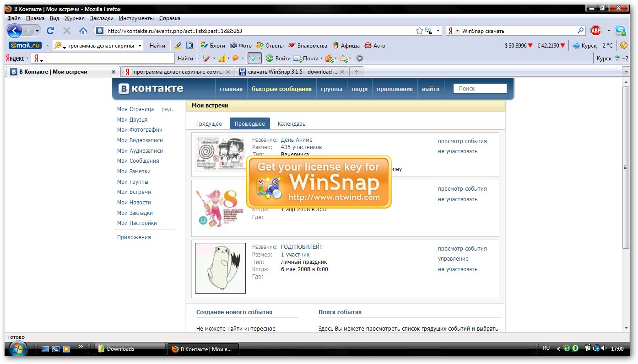Open быстрые сообщения in the header
This screenshot has width=638, height=364.
coord(281,89)
